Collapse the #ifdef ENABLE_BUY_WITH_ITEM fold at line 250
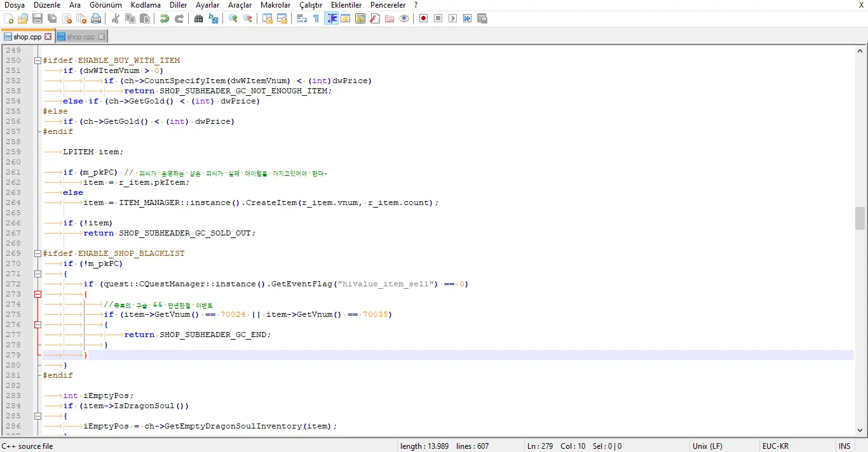Viewport: 868px width, 452px height. pyautogui.click(x=37, y=61)
